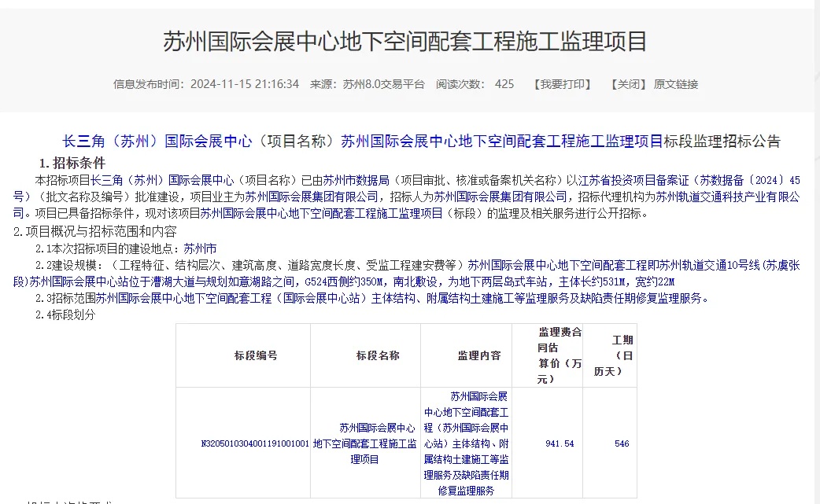The image size is (820, 504).
Task: Select the page title 苏州国际会展中心地下空间配套工程施工监理项目
Action: (x=405, y=41)
